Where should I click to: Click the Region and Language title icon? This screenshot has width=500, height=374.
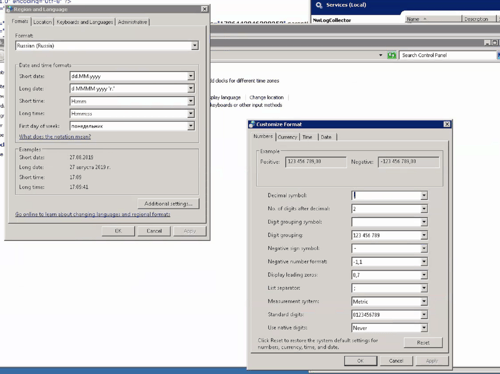click(9, 9)
